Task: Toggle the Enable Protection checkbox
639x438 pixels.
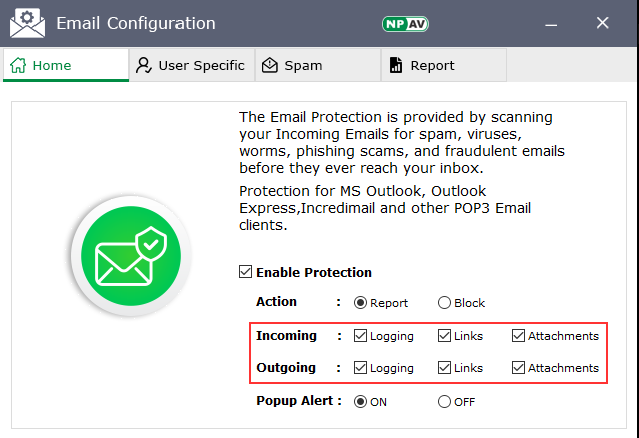Action: [245, 272]
